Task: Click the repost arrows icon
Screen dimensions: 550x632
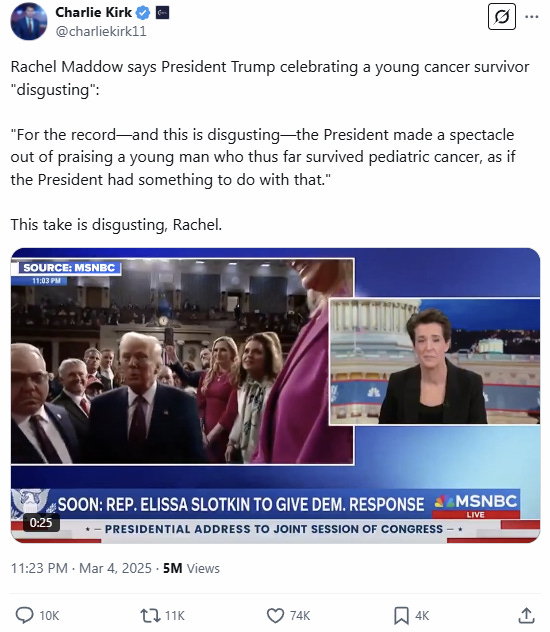Action: point(150,615)
